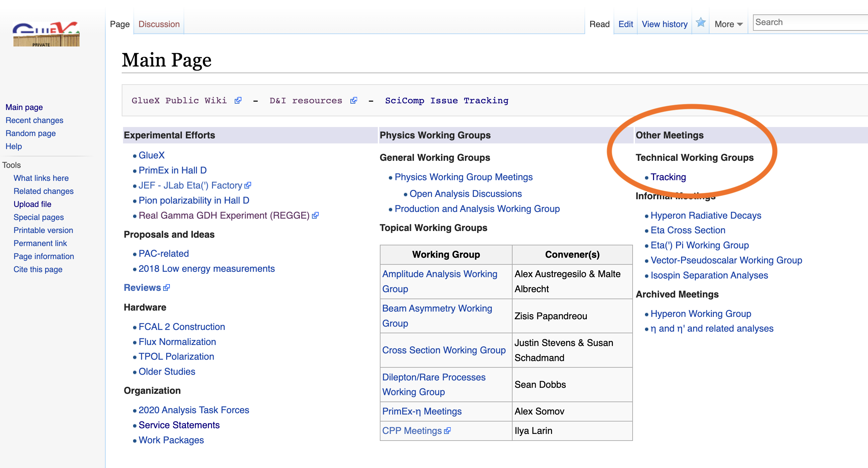Open the More dropdown menu

tap(728, 24)
